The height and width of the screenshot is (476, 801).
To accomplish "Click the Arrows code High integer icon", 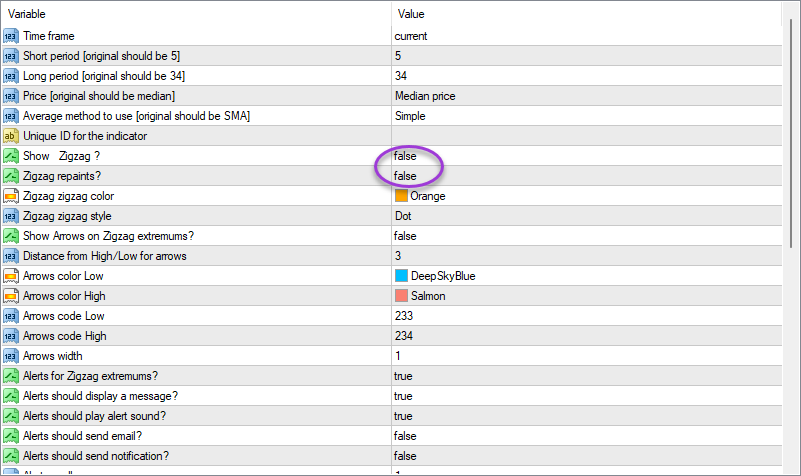I will tap(11, 336).
